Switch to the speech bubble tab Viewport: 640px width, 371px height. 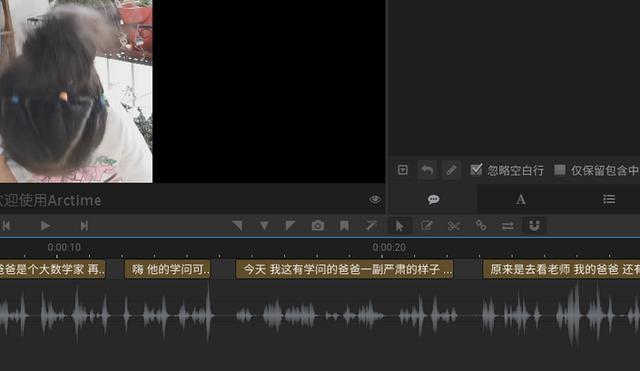coord(433,199)
